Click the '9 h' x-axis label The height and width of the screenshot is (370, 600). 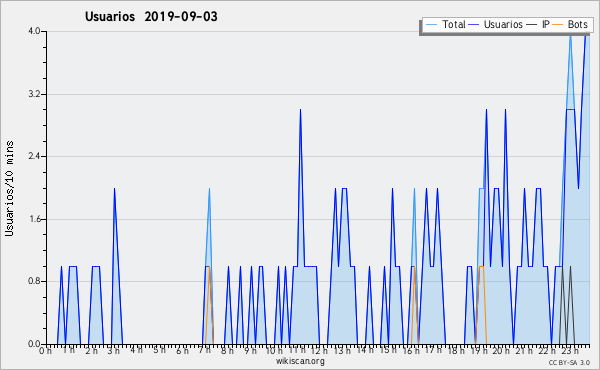250,350
